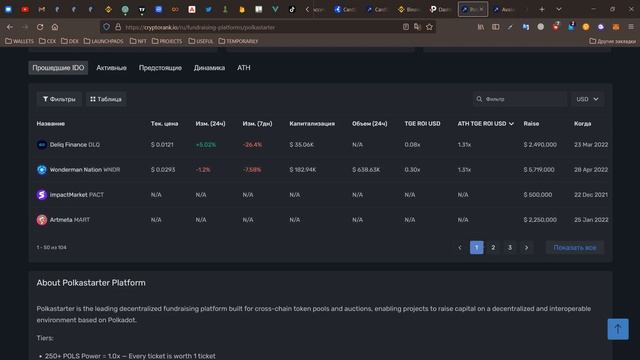View site security padlock info
640x360 pixels.
point(118,27)
